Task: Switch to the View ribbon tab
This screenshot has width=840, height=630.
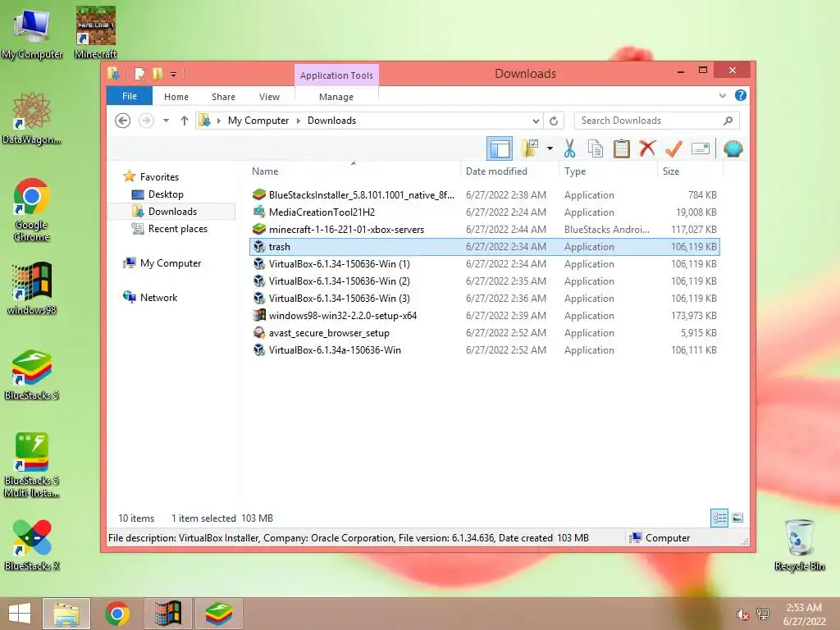Action: coord(269,97)
